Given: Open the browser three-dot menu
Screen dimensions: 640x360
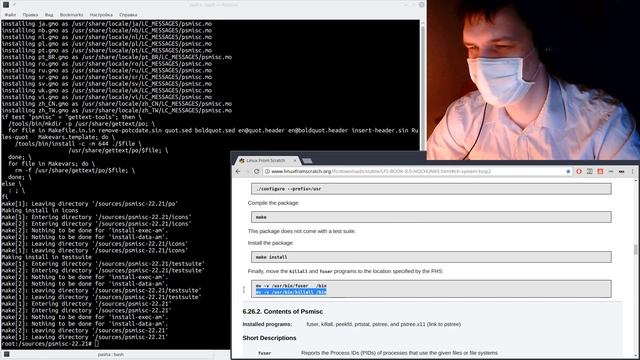Looking at the screenshot, I should (633, 171).
